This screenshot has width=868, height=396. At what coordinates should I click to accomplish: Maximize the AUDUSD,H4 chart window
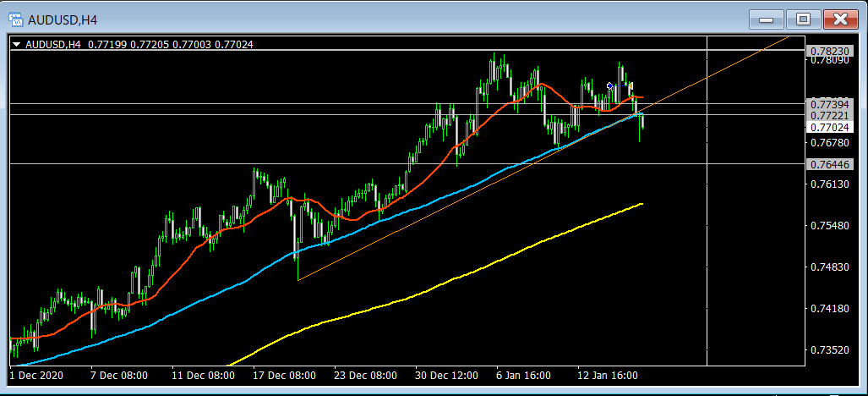[803, 20]
